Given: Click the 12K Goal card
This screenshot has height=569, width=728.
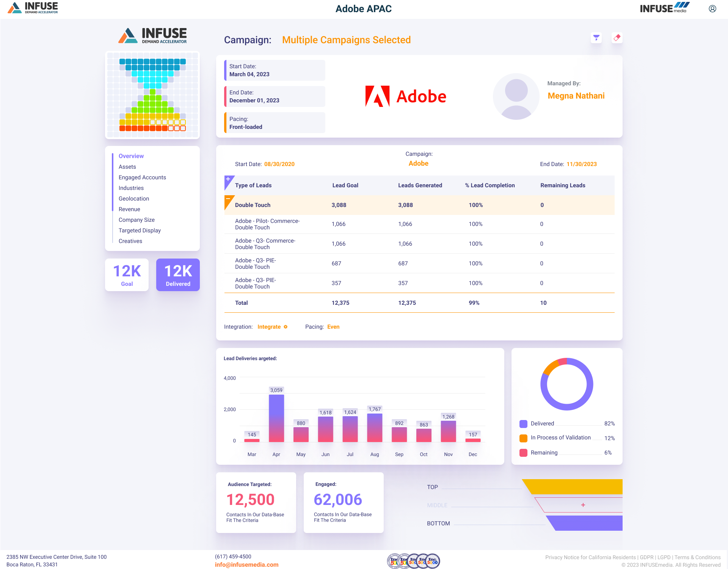Looking at the screenshot, I should (x=127, y=275).
